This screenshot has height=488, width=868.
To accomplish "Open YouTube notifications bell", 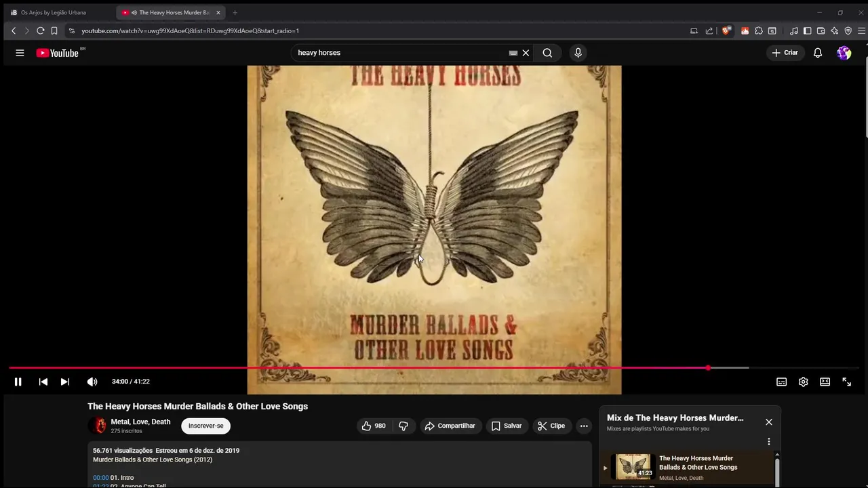I will point(818,53).
